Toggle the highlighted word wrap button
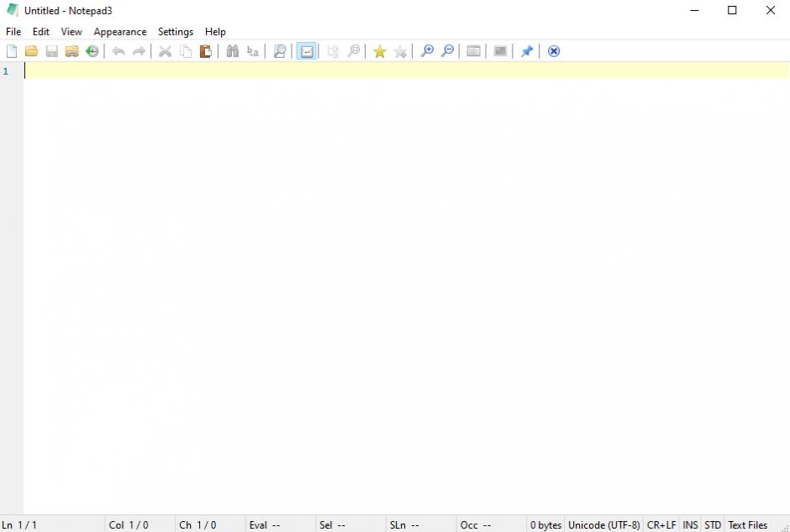The width and height of the screenshot is (790, 532). 306,51
